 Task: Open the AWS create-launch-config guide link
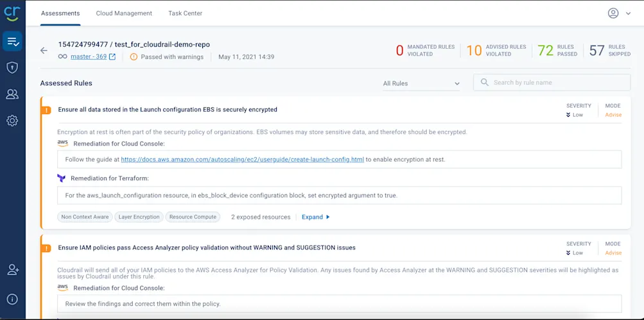pyautogui.click(x=242, y=160)
